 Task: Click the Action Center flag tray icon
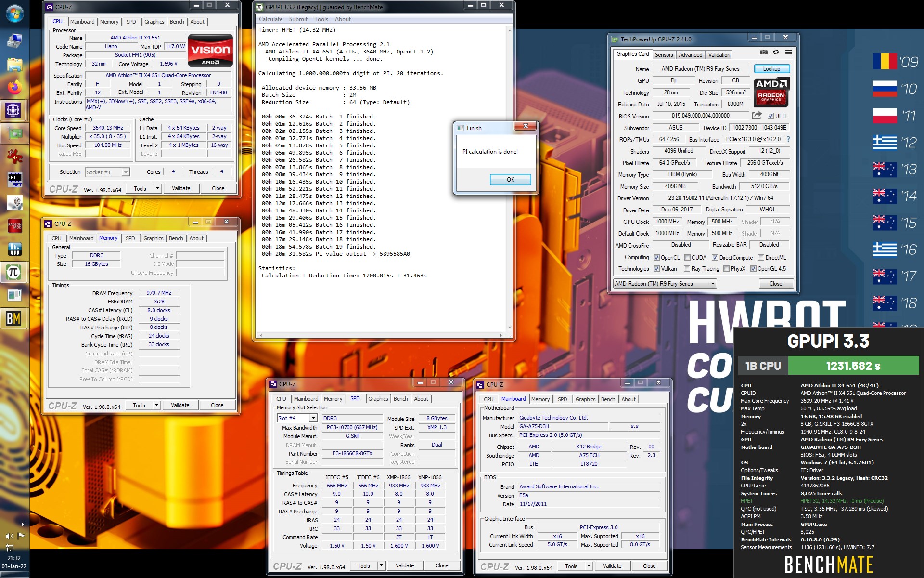21,536
